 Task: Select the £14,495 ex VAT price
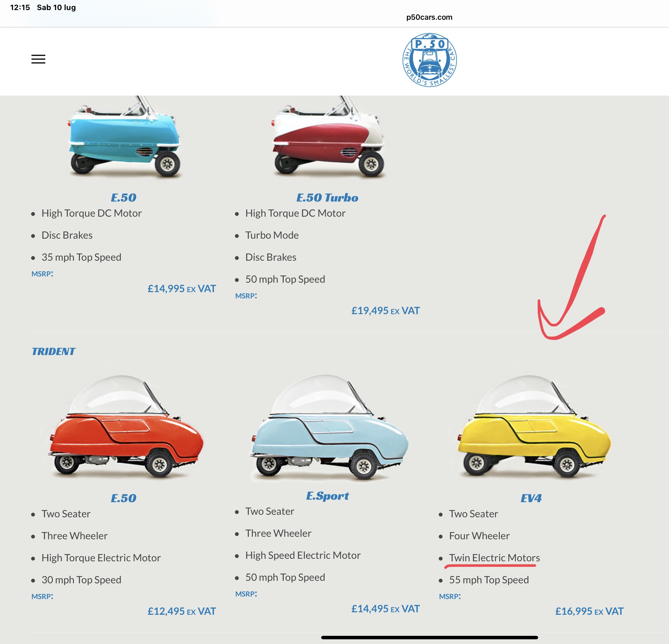click(x=386, y=609)
